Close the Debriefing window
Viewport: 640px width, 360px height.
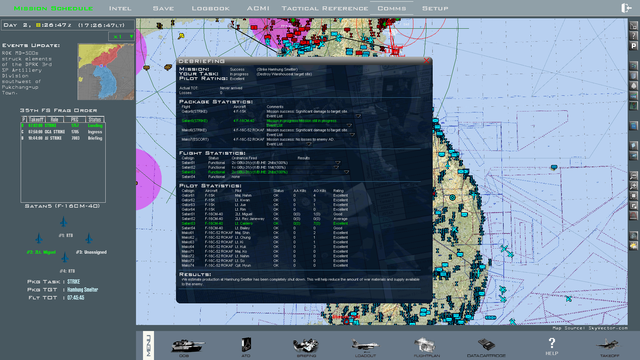click(x=427, y=61)
